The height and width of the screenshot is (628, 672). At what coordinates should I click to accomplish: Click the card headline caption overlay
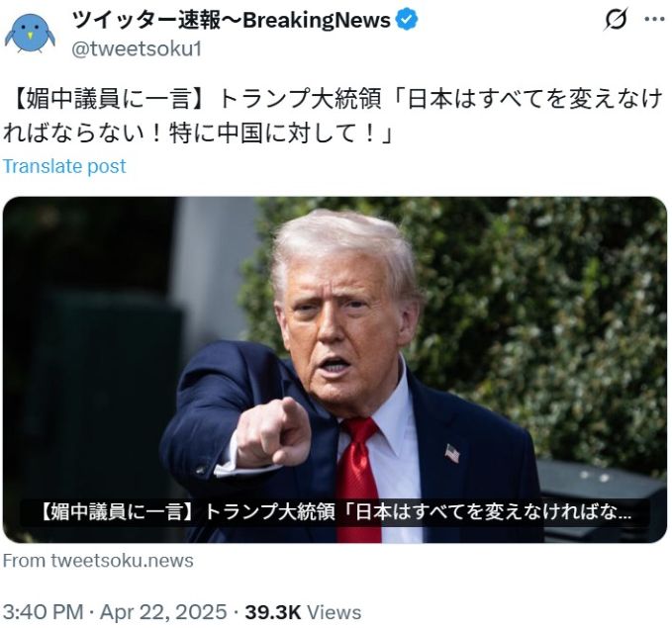pos(335,512)
